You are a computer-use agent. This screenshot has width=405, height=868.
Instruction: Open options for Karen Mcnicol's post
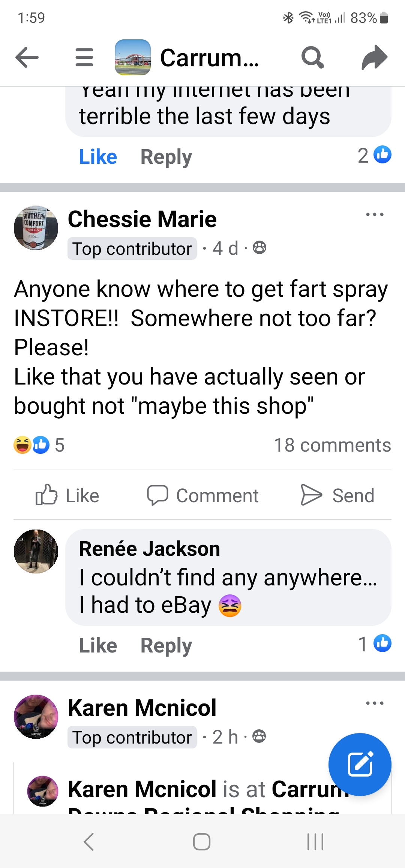pyautogui.click(x=375, y=703)
